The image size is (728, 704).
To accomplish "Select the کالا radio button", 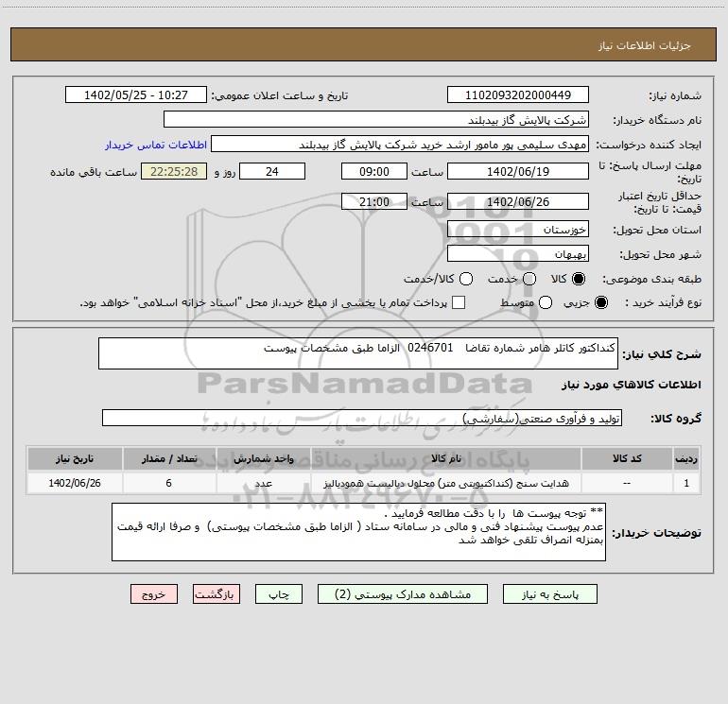I will (x=579, y=279).
